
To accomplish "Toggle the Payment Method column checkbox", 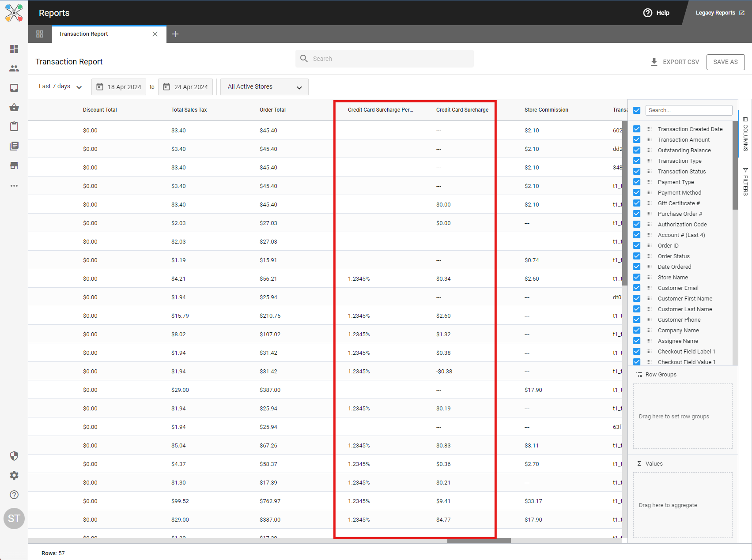I will 637,192.
